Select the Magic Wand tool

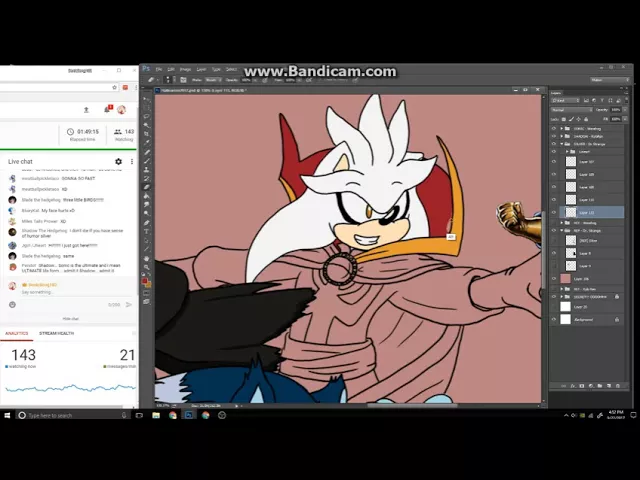147,125
